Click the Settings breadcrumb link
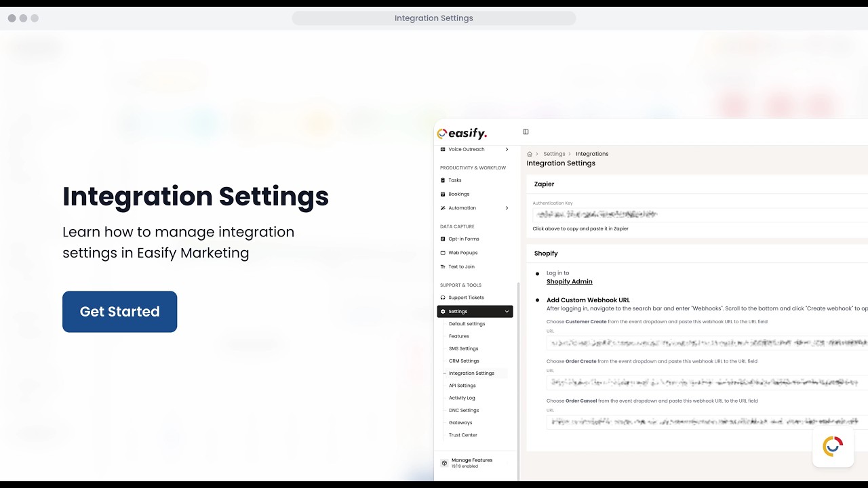868x488 pixels. click(554, 154)
